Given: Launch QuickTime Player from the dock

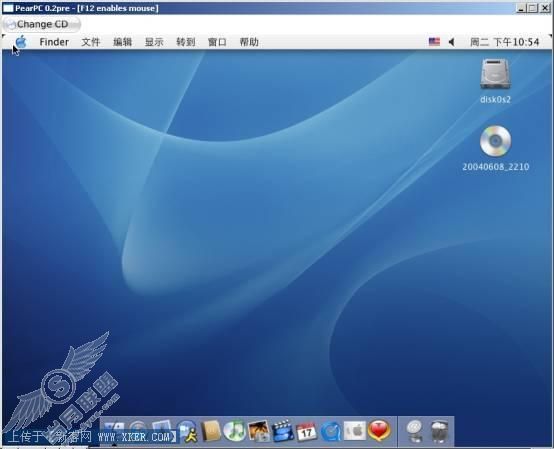Looking at the screenshot, I should (x=331, y=431).
